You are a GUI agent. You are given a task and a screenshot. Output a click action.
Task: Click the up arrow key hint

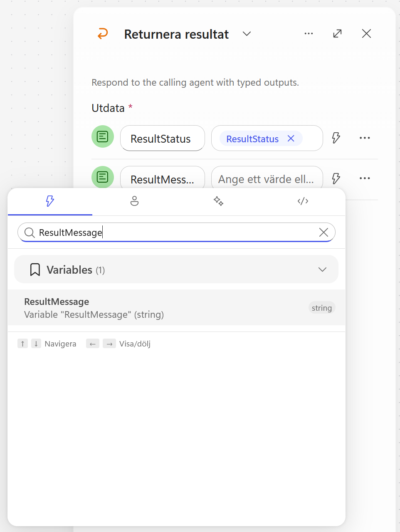click(x=22, y=344)
